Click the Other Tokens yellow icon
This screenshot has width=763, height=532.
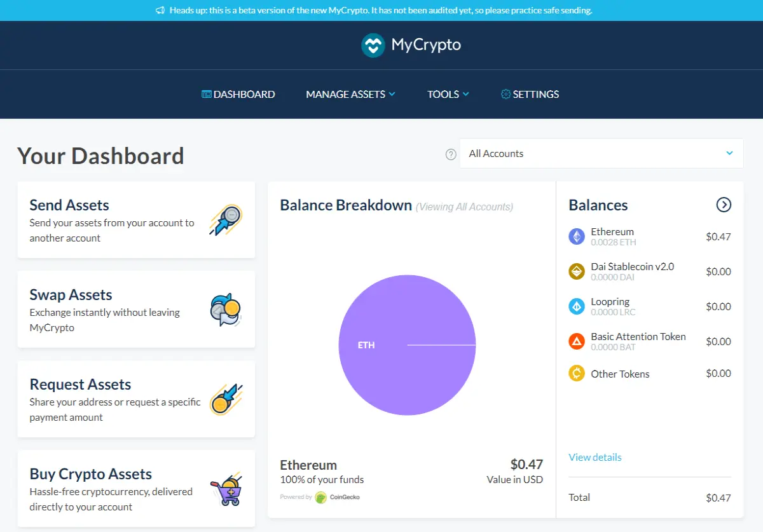577,373
